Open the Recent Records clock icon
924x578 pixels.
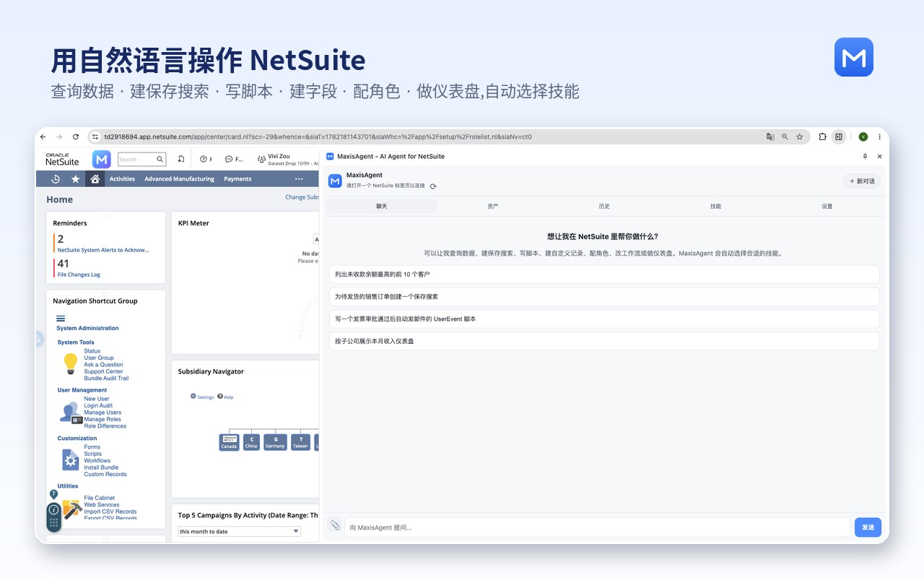[x=56, y=179]
